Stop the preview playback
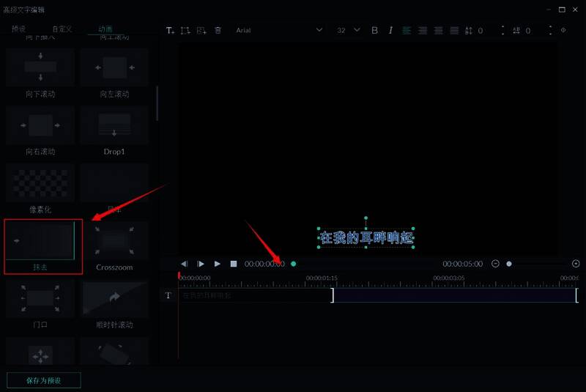 234,264
